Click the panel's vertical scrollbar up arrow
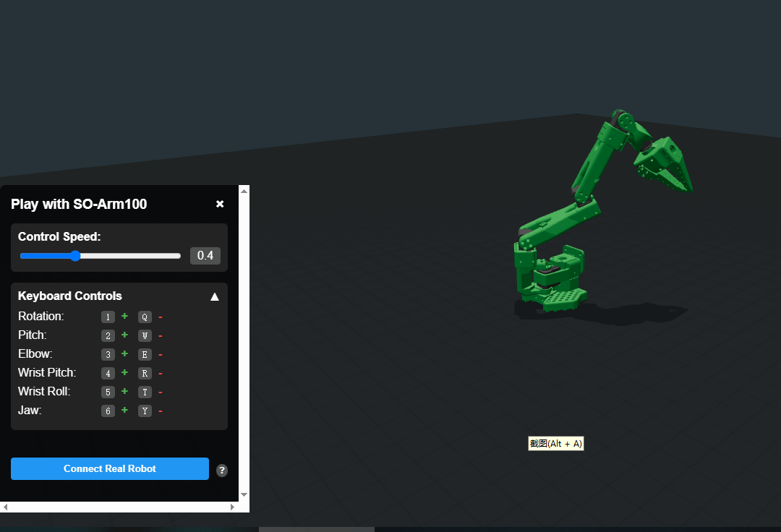 point(244,191)
